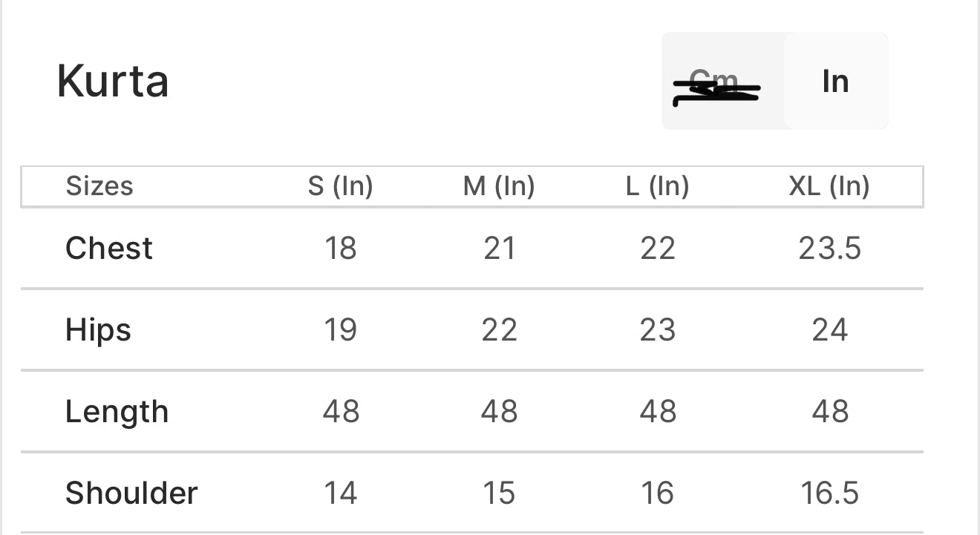Switch units to the Cm option
This screenshot has width=980, height=535.
pyautogui.click(x=714, y=82)
